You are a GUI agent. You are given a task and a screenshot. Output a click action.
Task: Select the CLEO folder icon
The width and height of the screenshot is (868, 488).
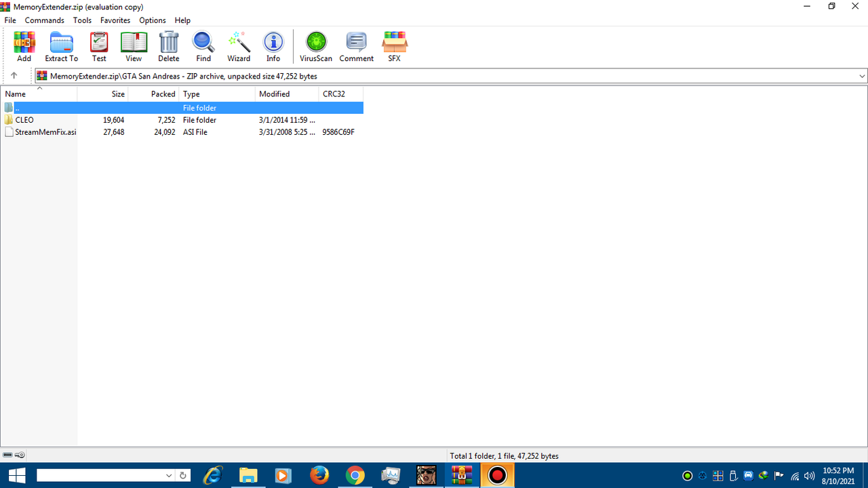[9, 120]
